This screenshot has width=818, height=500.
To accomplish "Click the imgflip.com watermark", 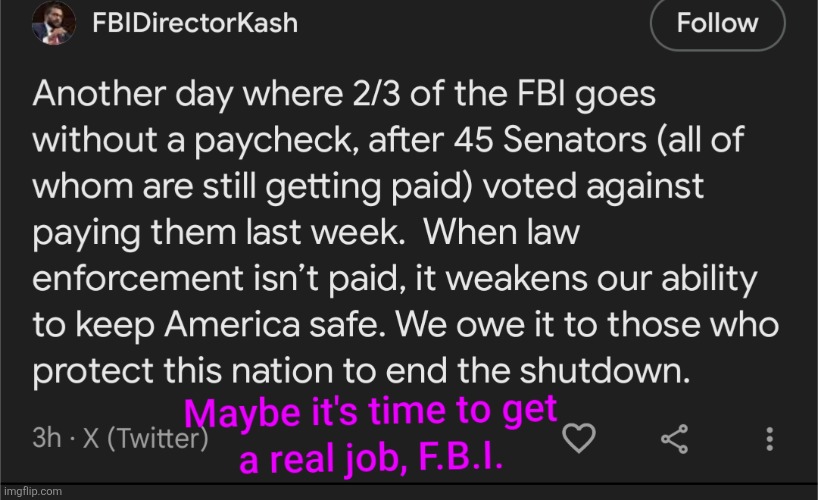I will [x=31, y=492].
